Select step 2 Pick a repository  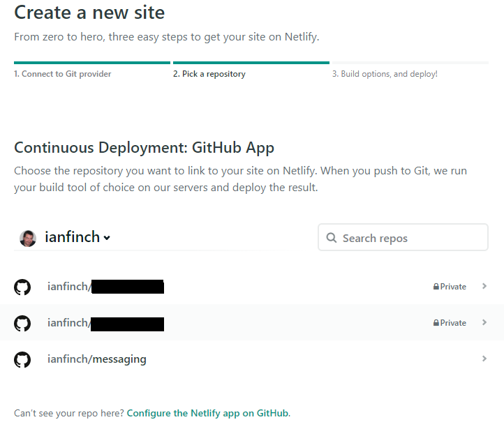click(x=209, y=74)
